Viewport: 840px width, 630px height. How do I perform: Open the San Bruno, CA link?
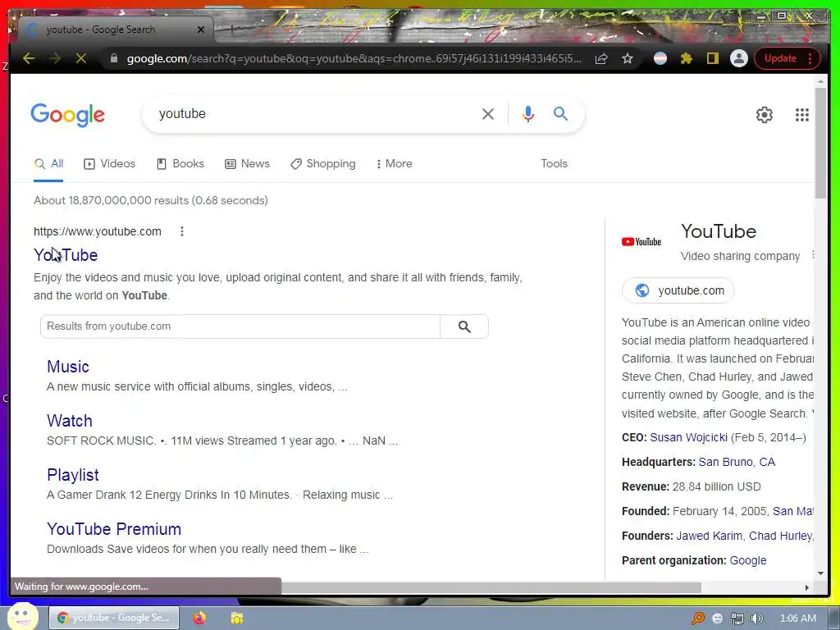point(737,462)
